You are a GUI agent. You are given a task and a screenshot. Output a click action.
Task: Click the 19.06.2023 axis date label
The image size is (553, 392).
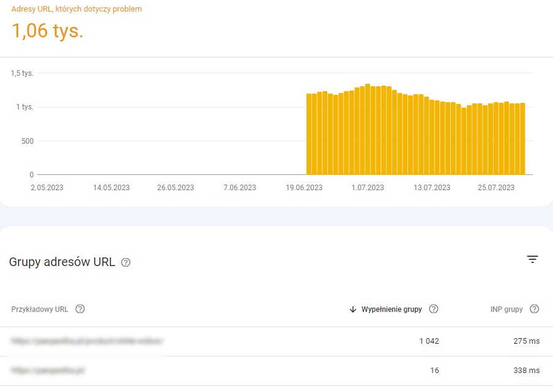coord(304,188)
